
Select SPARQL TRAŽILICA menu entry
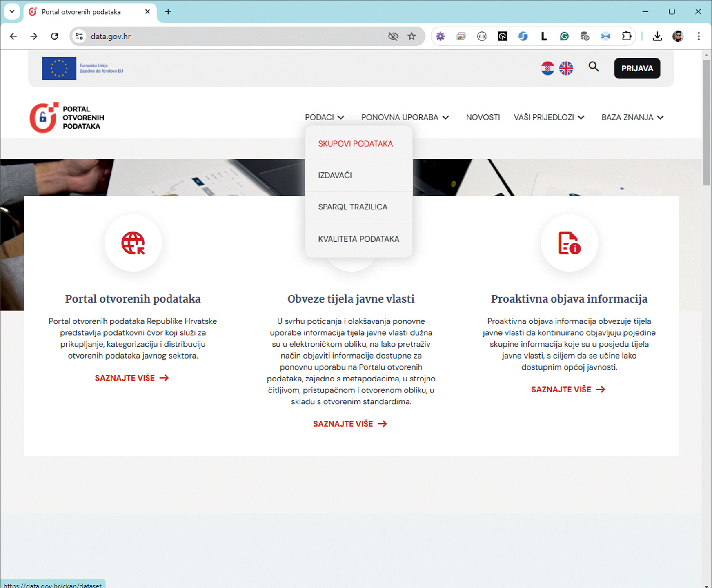click(353, 207)
